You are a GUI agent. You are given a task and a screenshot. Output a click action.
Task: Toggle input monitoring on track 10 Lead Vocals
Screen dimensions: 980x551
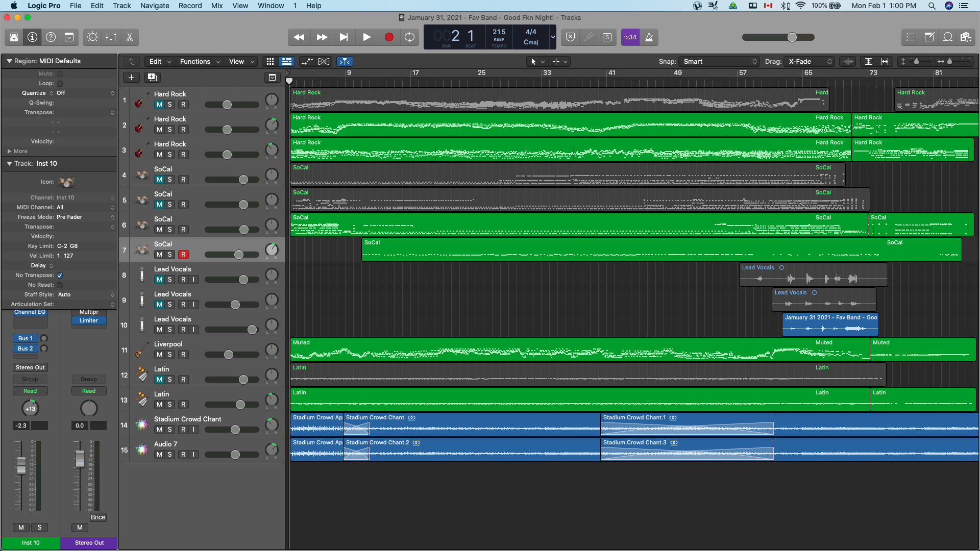click(x=193, y=330)
